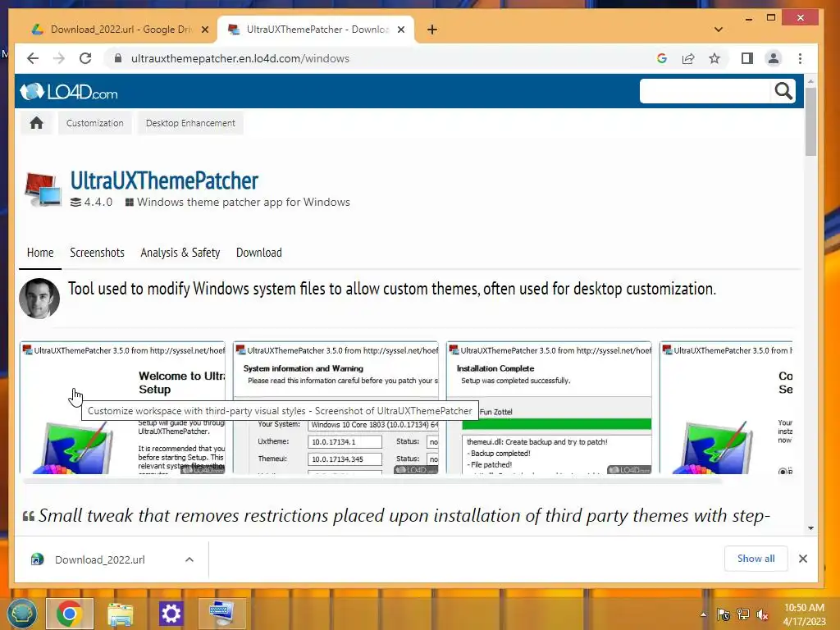Open the keyboard-monitor taskbar app
Screen dimensions: 840x630
(221, 614)
